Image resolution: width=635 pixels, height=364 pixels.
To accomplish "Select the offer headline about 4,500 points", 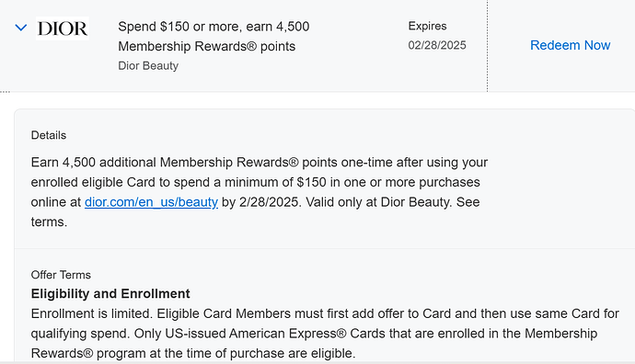I will [214, 37].
